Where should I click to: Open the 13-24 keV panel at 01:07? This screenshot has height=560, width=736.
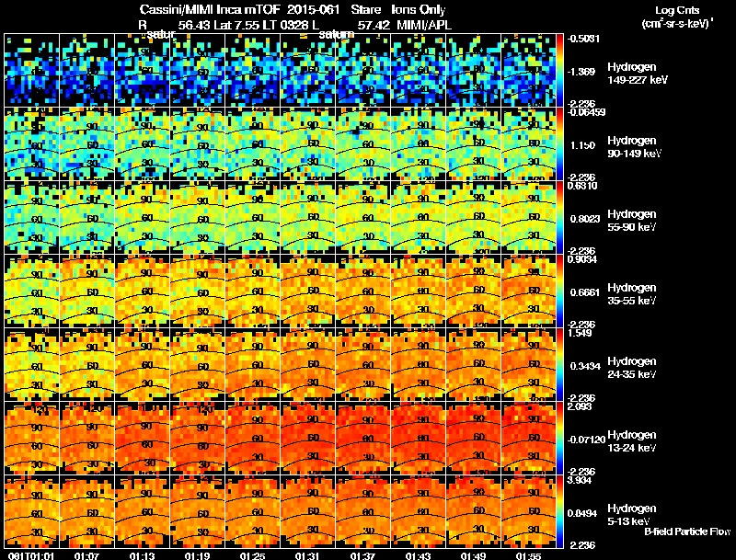tap(86, 439)
